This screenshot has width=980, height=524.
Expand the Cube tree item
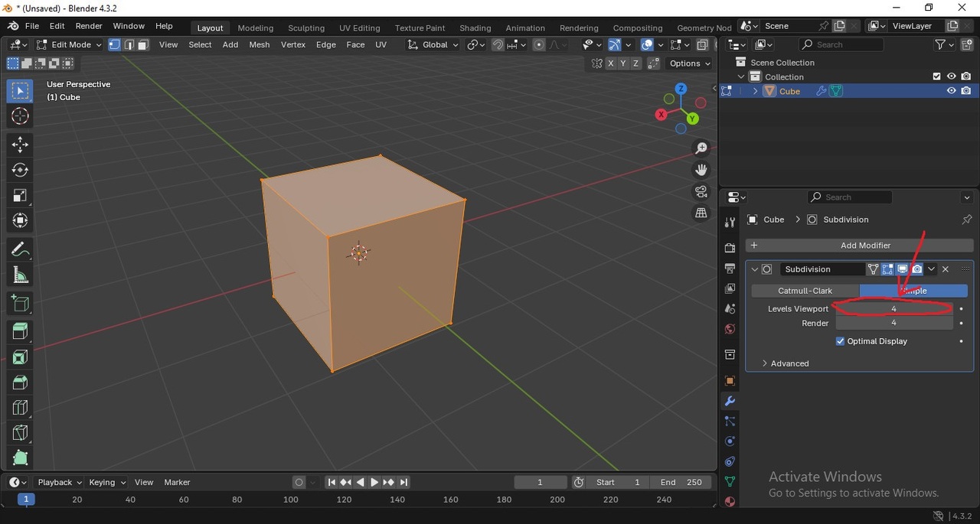coord(755,91)
